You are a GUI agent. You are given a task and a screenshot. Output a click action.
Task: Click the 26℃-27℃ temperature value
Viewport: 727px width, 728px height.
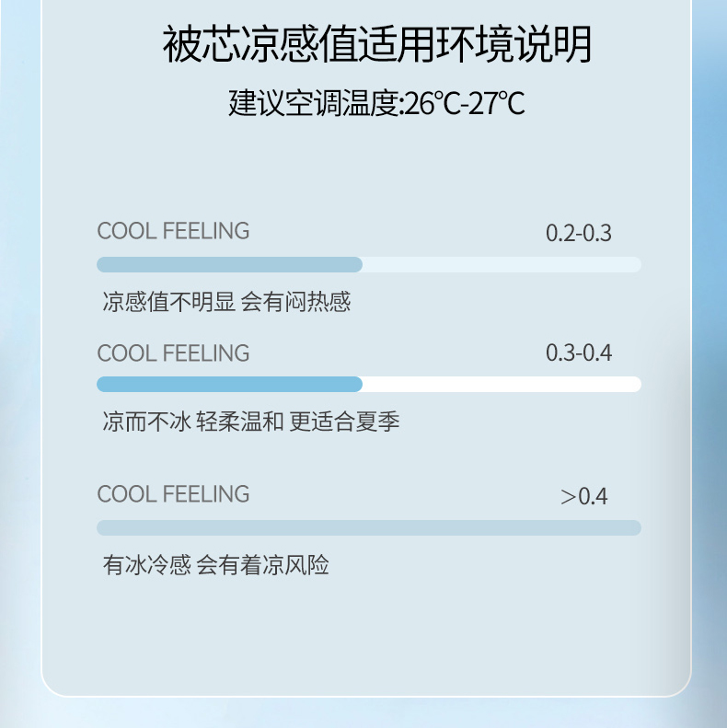pos(466,103)
